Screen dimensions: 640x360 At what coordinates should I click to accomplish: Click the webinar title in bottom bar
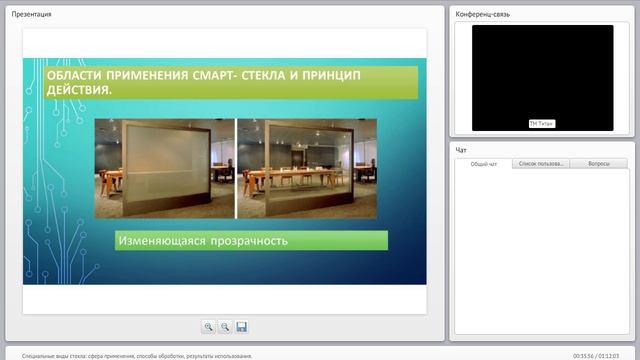pos(137,356)
